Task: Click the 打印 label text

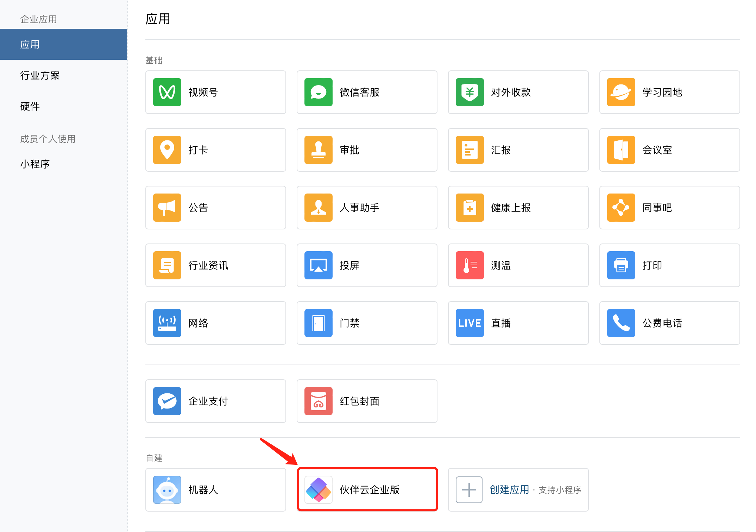Action: pyautogui.click(x=652, y=265)
